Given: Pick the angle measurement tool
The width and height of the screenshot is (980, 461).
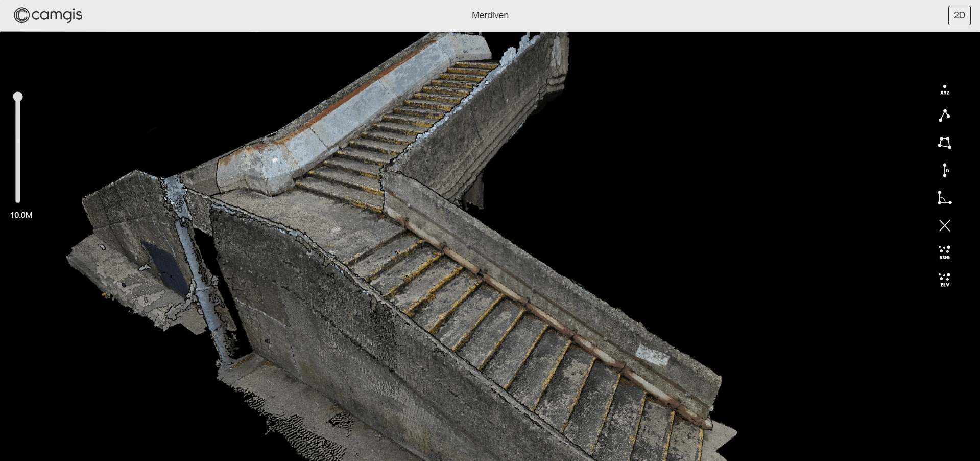Looking at the screenshot, I should coord(944,198).
